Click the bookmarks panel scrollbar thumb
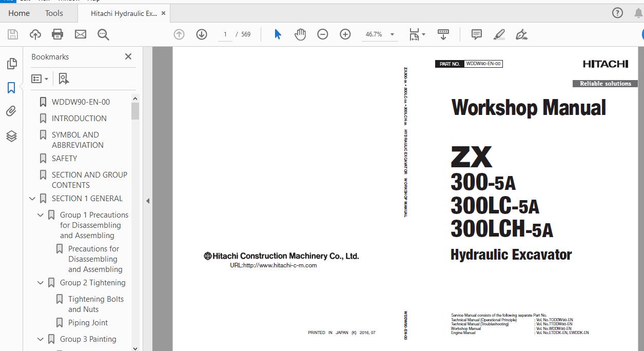The height and width of the screenshot is (351, 644). pyautogui.click(x=135, y=110)
